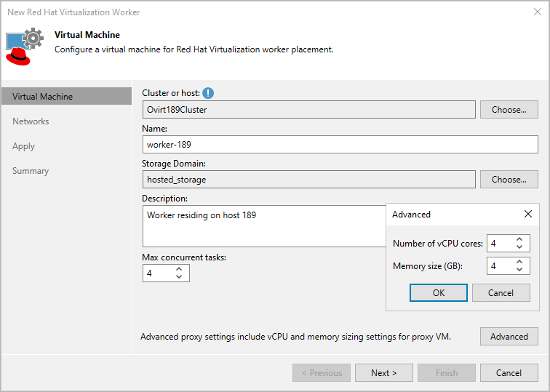The image size is (550, 392).
Task: Click the Ovirt189Cluster field
Action: [x=309, y=109]
